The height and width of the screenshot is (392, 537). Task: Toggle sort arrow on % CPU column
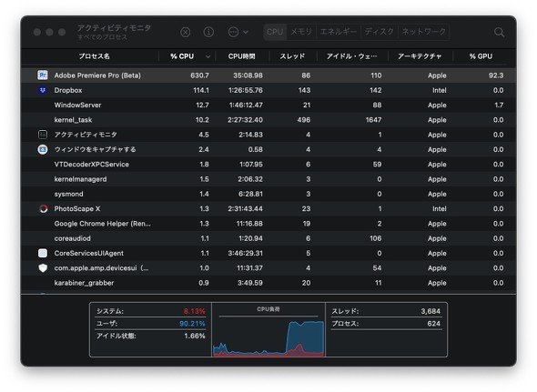(x=208, y=56)
